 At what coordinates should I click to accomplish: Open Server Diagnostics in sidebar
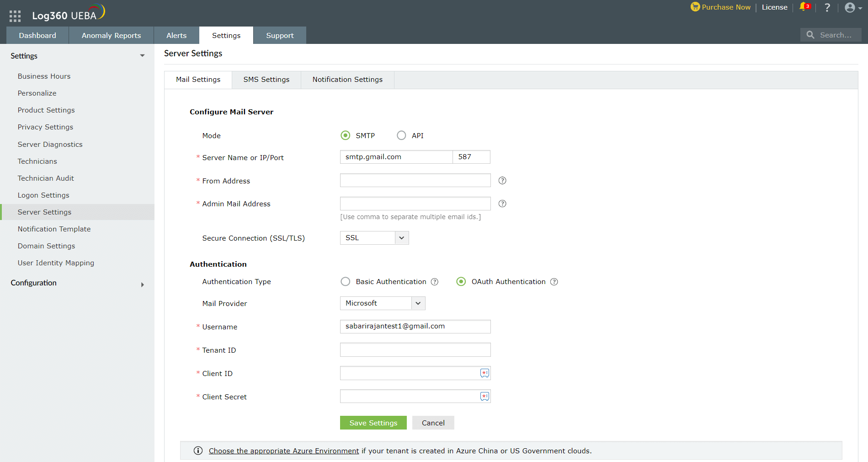click(50, 145)
